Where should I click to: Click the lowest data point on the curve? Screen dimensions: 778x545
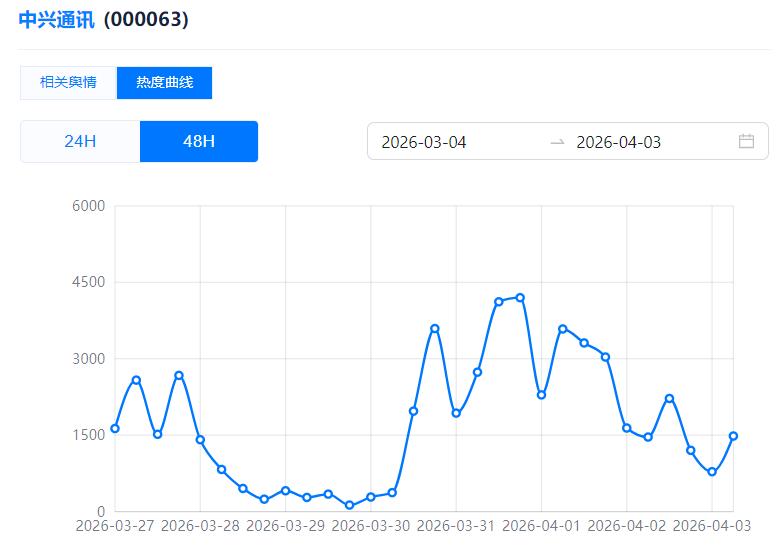click(349, 505)
